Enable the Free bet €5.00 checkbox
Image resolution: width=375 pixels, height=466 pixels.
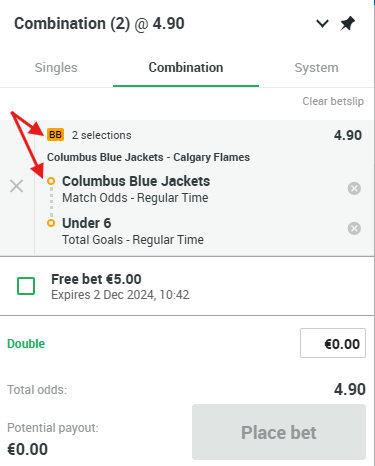tap(26, 286)
